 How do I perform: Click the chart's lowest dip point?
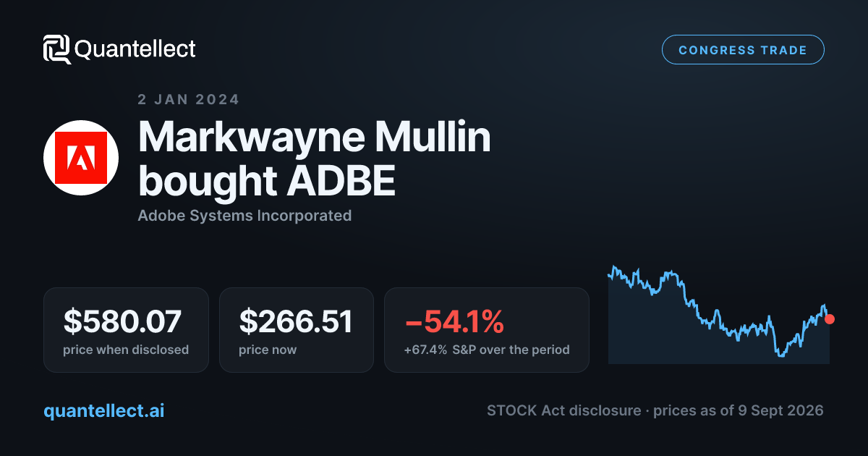click(x=780, y=355)
